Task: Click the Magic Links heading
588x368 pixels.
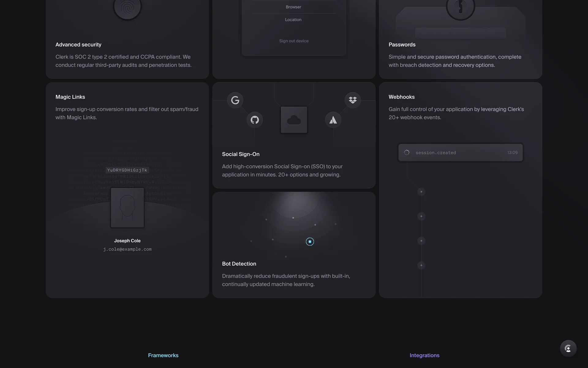Action: [70, 97]
